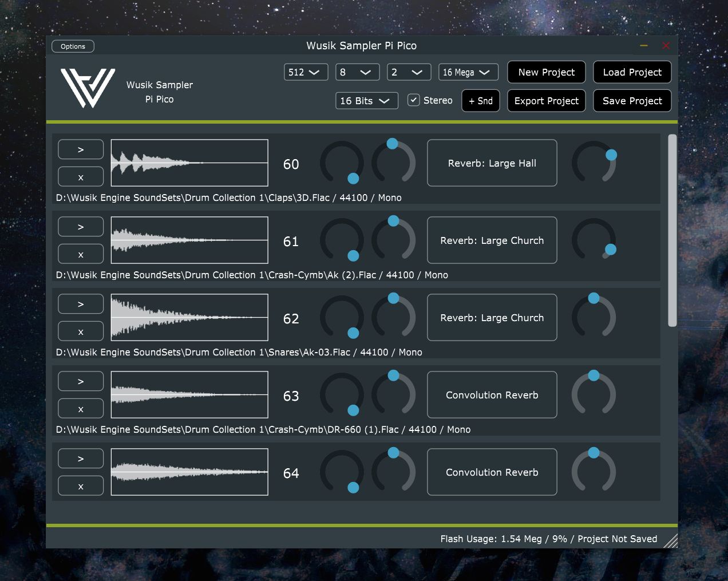Click the second knob of note 62
The image size is (728, 581).
point(394,317)
